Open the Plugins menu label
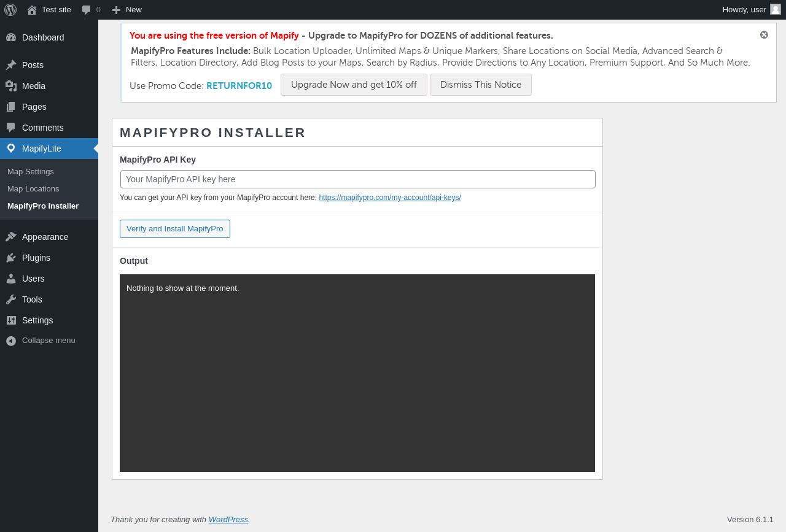 click(x=36, y=258)
